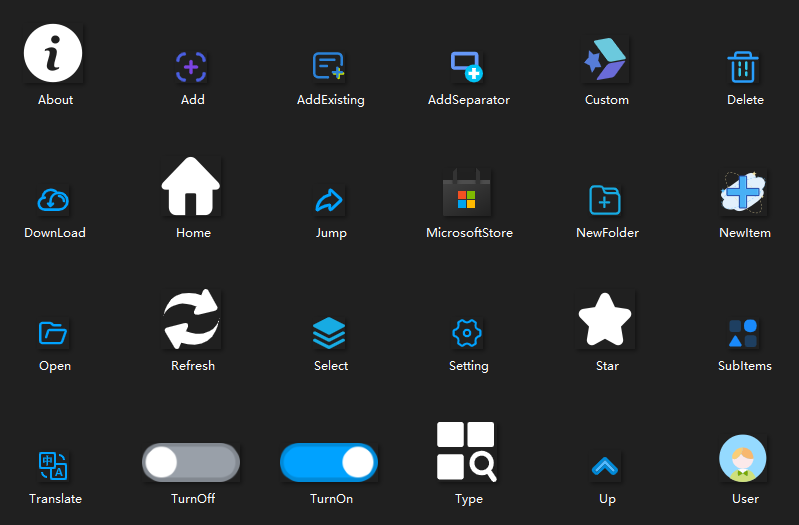Click the Setting gear icon
This screenshot has height=525, width=799.
(467, 333)
